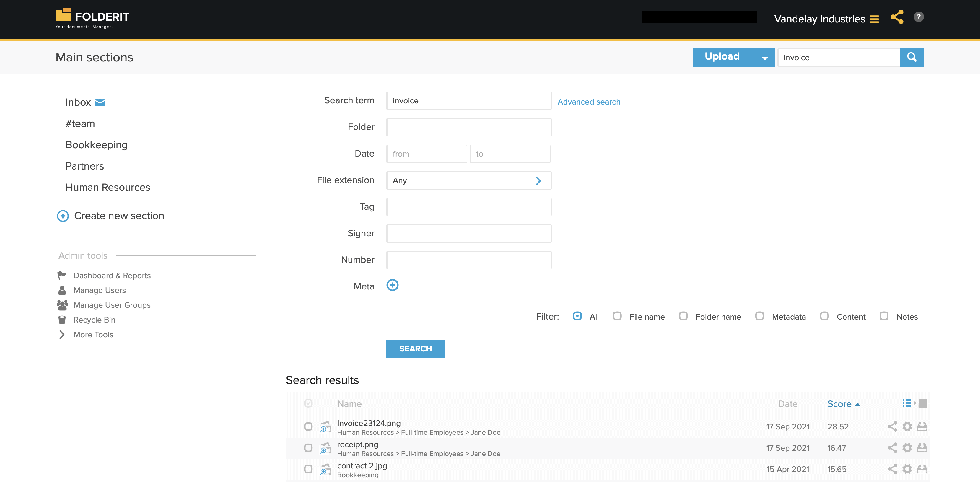Screen dimensions: 980x482
Task: Click the Manage User Groups people icon
Action: tap(62, 305)
